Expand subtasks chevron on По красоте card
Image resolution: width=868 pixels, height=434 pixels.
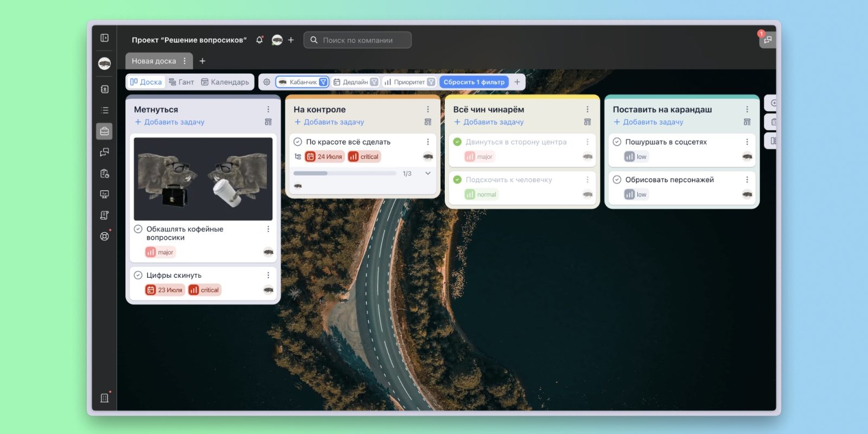(428, 174)
